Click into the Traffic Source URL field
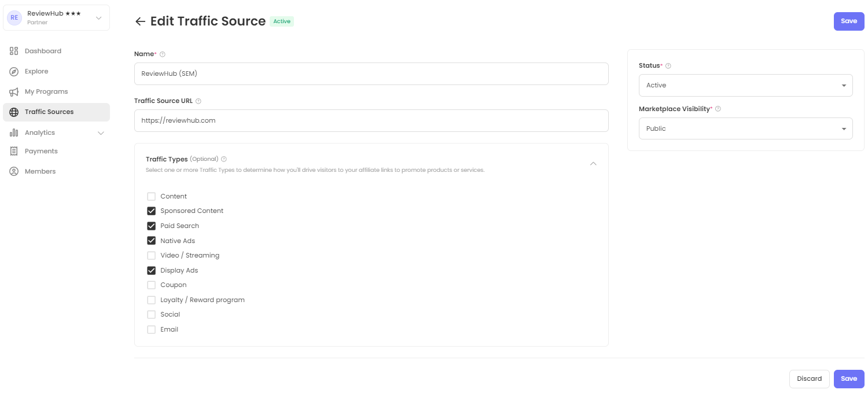 [x=371, y=120]
